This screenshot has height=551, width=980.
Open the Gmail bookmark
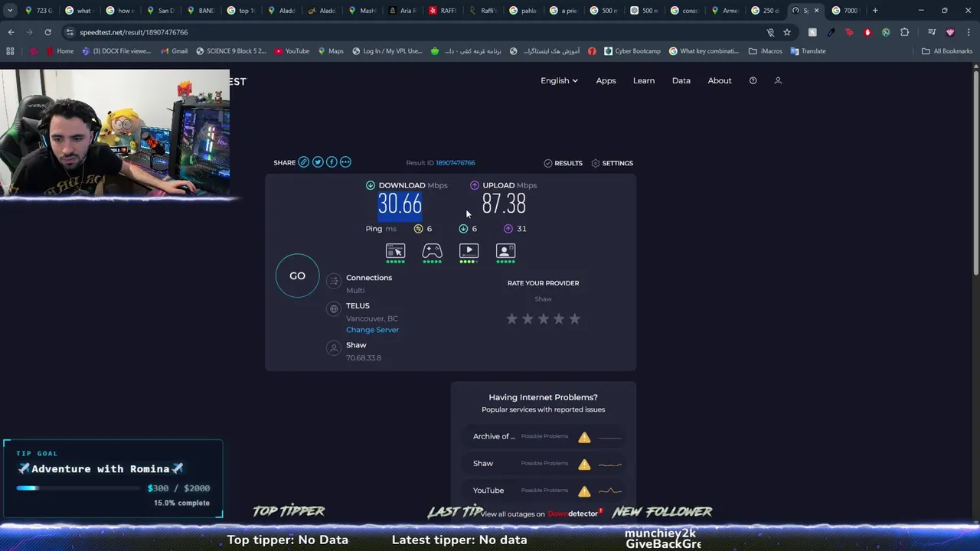click(173, 51)
